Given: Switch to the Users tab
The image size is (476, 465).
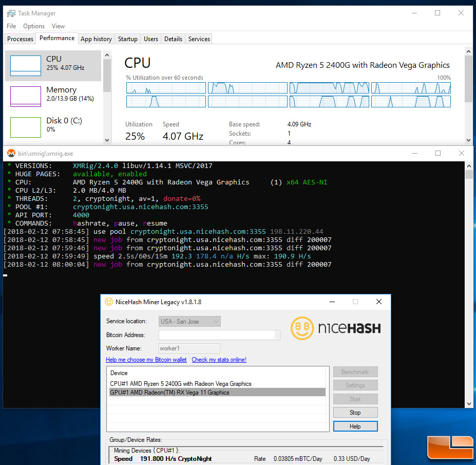Looking at the screenshot, I should click(151, 39).
